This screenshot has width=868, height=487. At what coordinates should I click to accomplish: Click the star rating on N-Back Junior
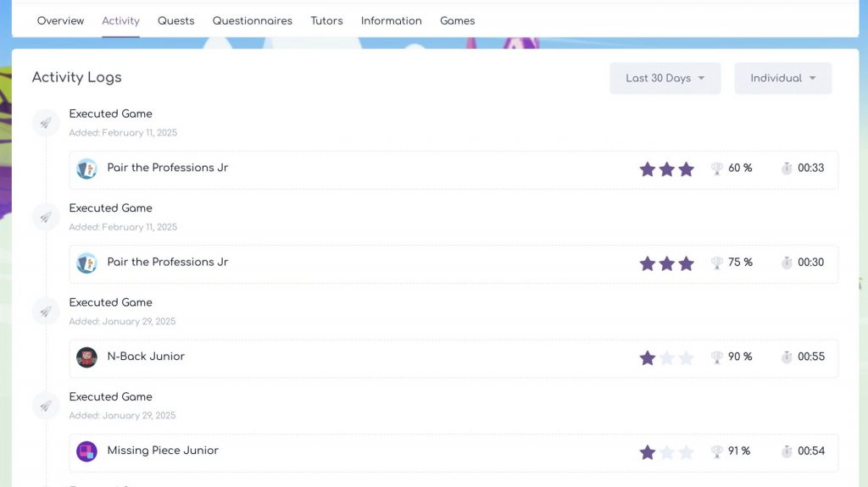pyautogui.click(x=666, y=357)
